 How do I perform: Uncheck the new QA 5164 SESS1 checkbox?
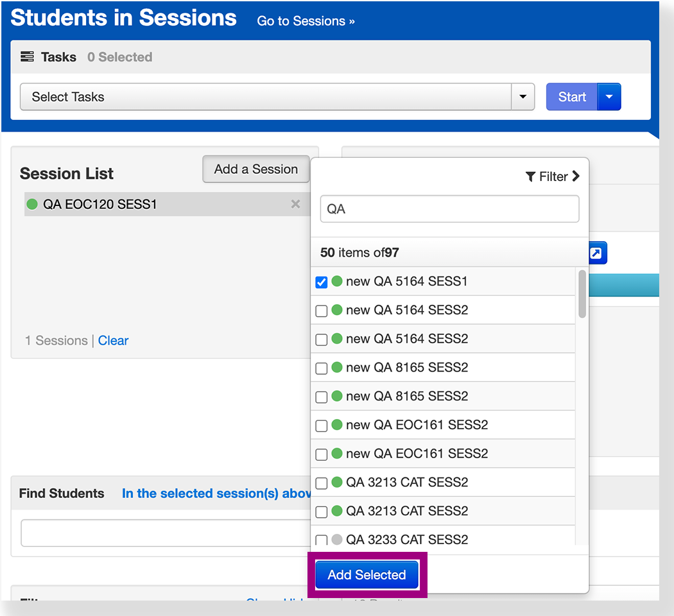tap(322, 282)
